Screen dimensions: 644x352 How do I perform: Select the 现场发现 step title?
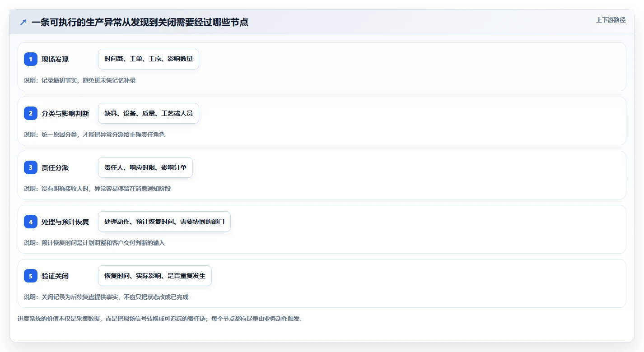[55, 59]
